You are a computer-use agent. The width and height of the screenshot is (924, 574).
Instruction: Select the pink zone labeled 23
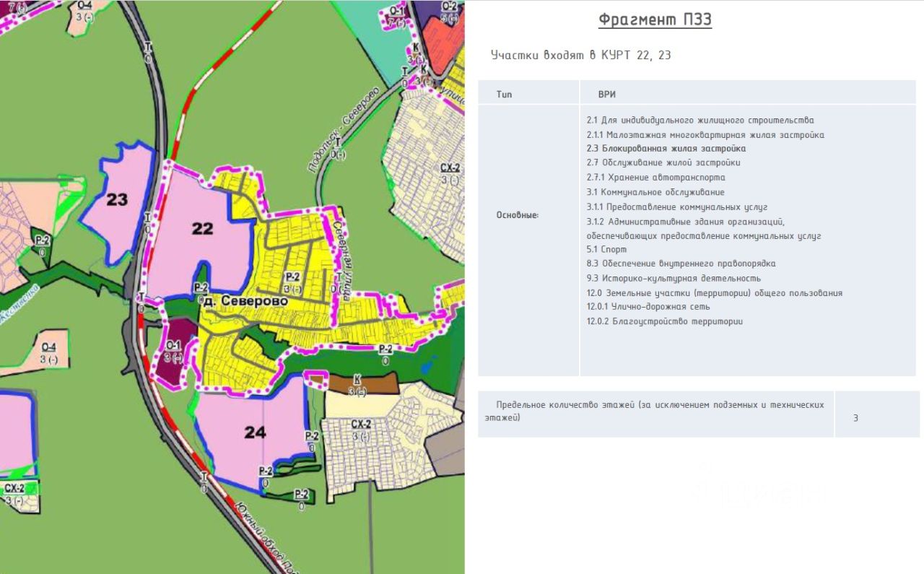(x=117, y=200)
